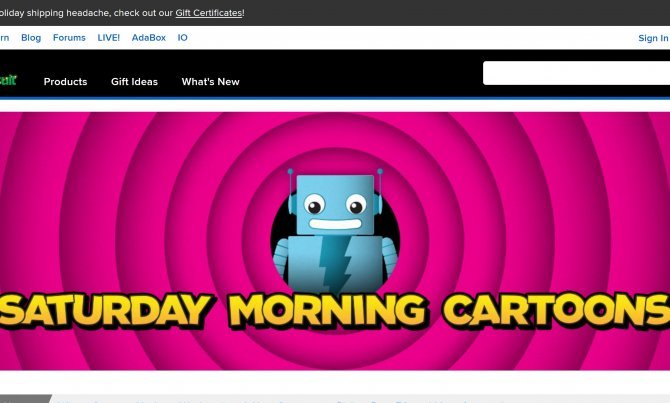Screen dimensions: 670x403
Task: Open the Forums link
Action: (69, 38)
